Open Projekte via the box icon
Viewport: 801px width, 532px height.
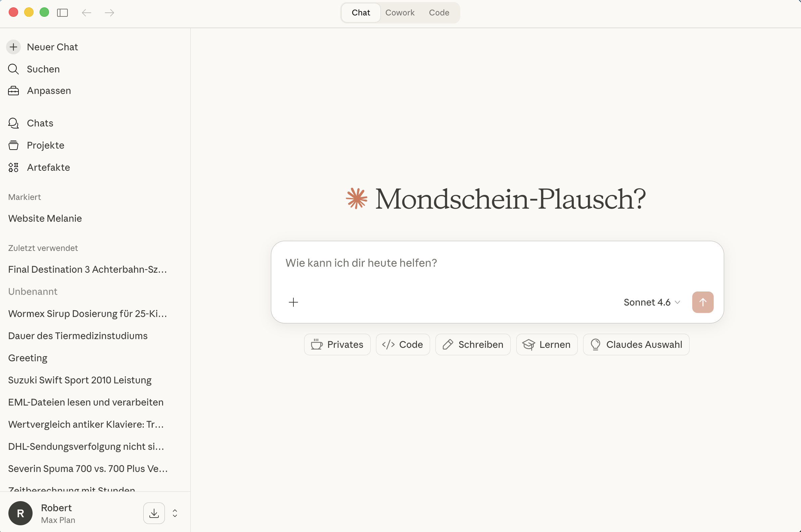(x=13, y=145)
